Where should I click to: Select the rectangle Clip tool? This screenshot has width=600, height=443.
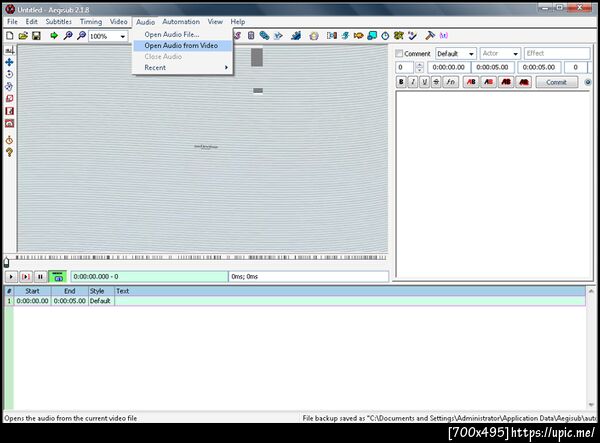tap(9, 111)
